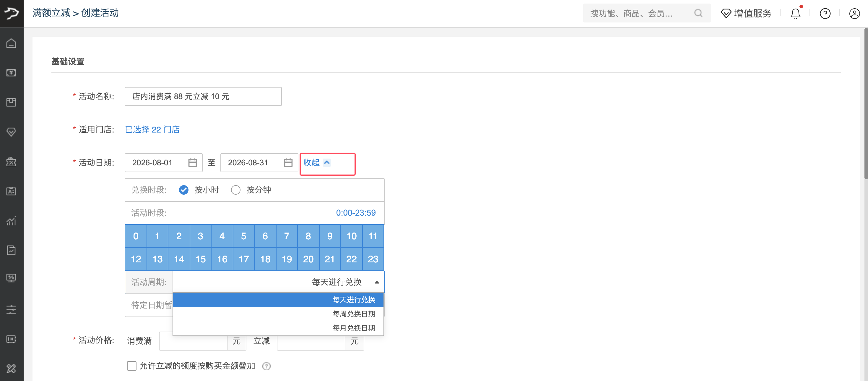
Task: Enable 允许立减的额度按购买金额叠加 checkbox
Action: point(132,366)
